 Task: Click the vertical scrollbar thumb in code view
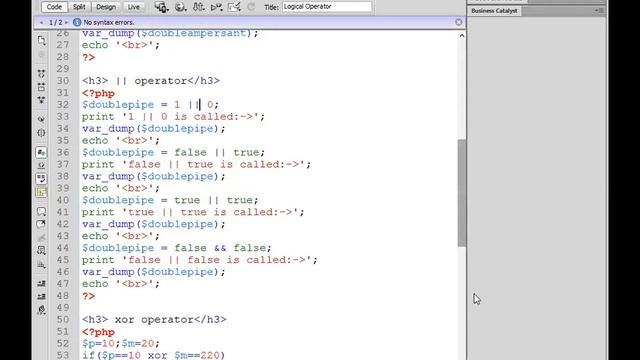[x=462, y=193]
